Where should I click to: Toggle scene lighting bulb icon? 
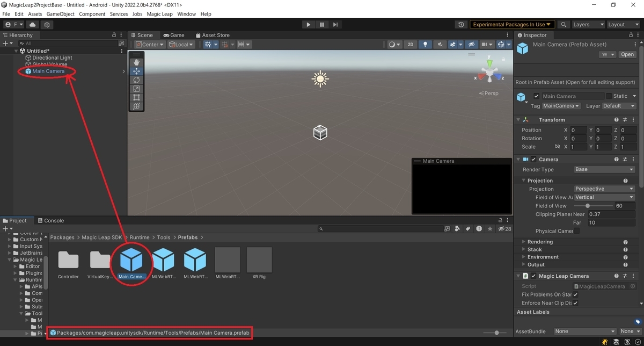(425, 45)
